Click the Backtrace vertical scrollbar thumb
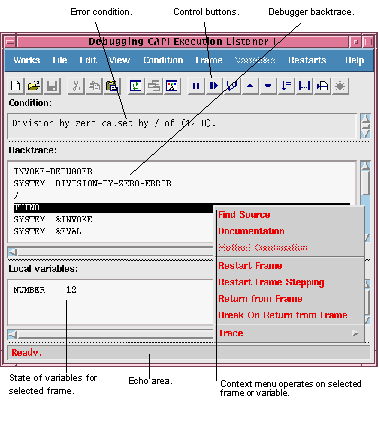 [366, 183]
